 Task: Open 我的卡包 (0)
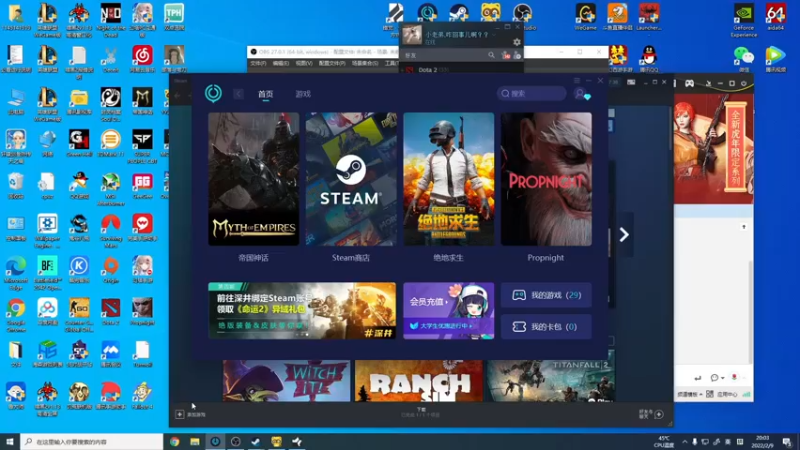(x=546, y=327)
